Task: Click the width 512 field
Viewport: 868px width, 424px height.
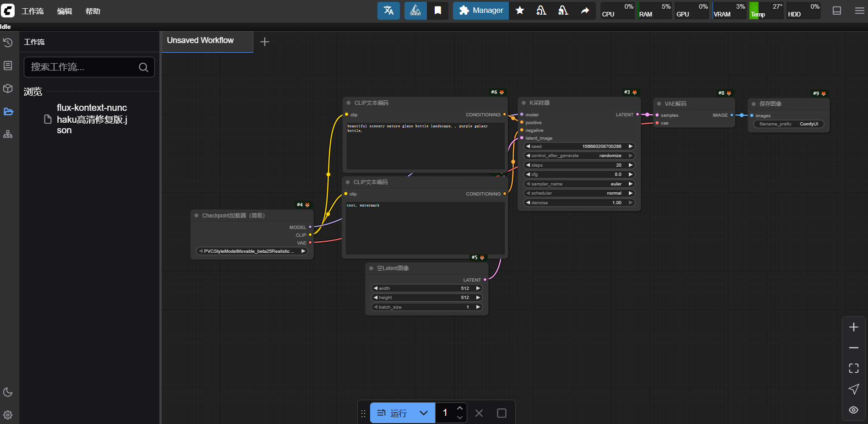Action: (x=426, y=288)
